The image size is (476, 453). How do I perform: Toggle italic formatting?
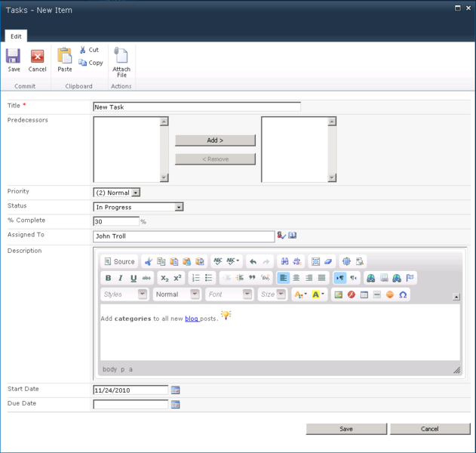[121, 278]
